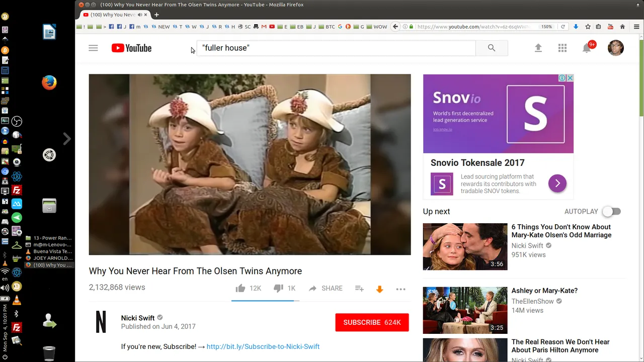
Task: Open the NEW bookmark
Action: pyautogui.click(x=160, y=27)
